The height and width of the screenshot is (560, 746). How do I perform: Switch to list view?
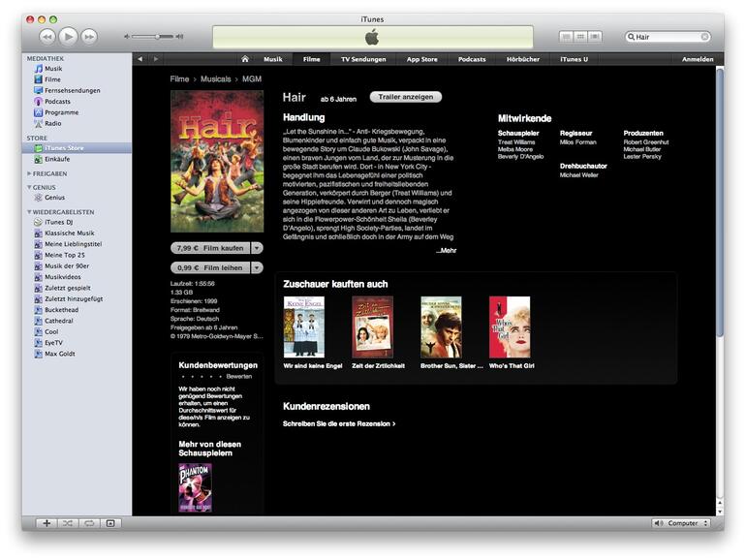(x=566, y=36)
